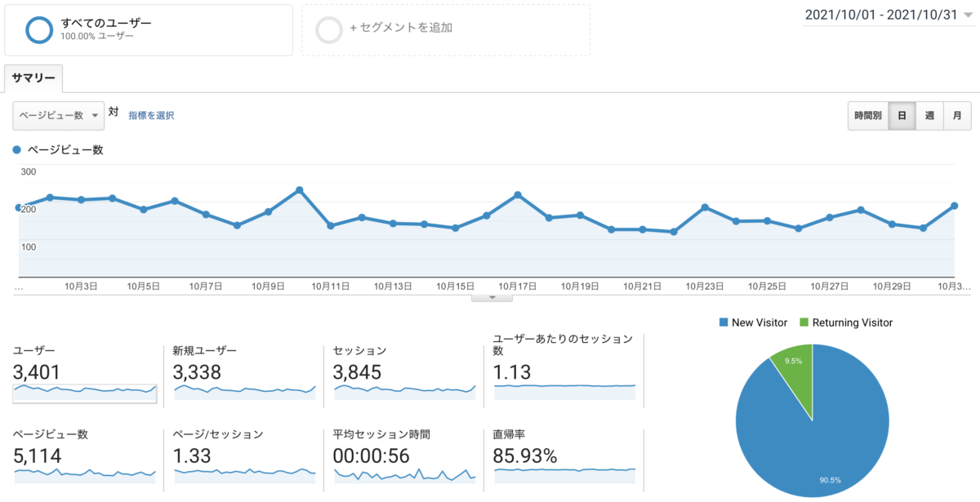Click the 10月29日 axis label
The width and height of the screenshot is (980, 502).
tap(892, 287)
